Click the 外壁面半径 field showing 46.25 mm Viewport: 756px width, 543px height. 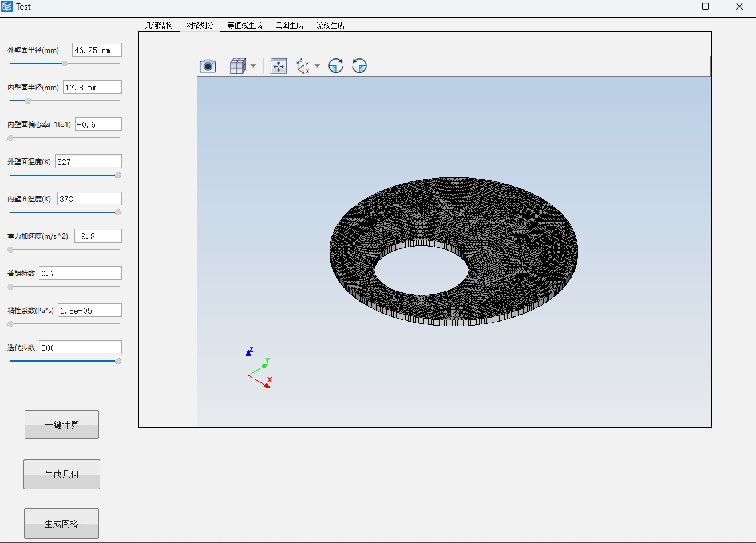pyautogui.click(x=97, y=50)
